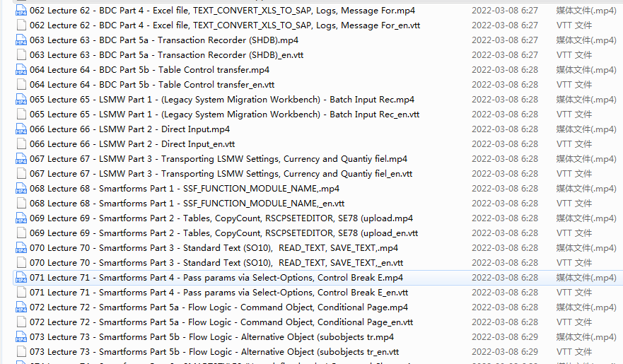Select 069 Smartforms Part 2 (upload.mp4 name

221,218
